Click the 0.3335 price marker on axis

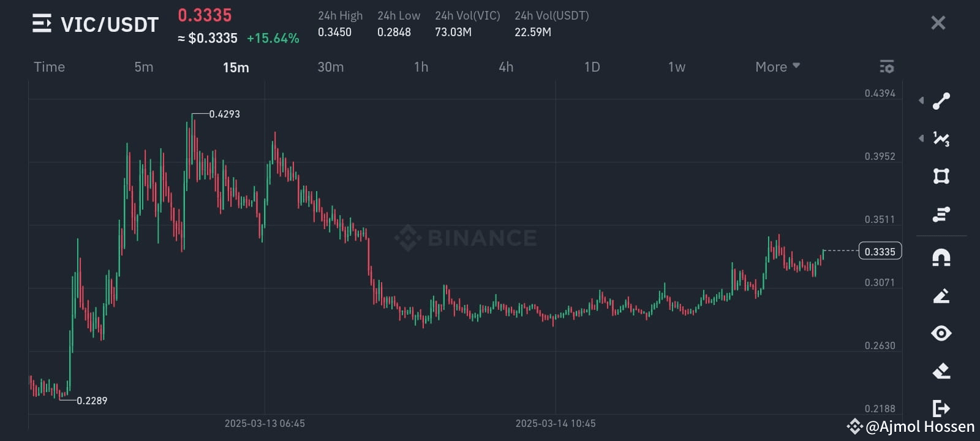point(881,251)
